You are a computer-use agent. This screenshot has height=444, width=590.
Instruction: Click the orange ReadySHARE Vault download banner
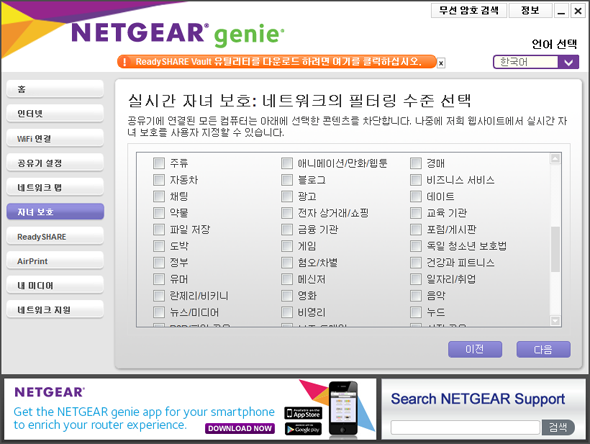click(x=277, y=62)
